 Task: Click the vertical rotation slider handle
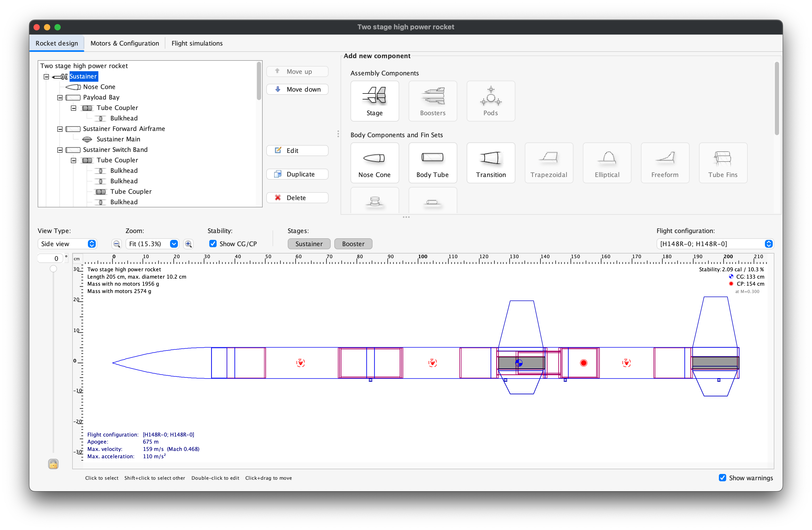tap(53, 269)
